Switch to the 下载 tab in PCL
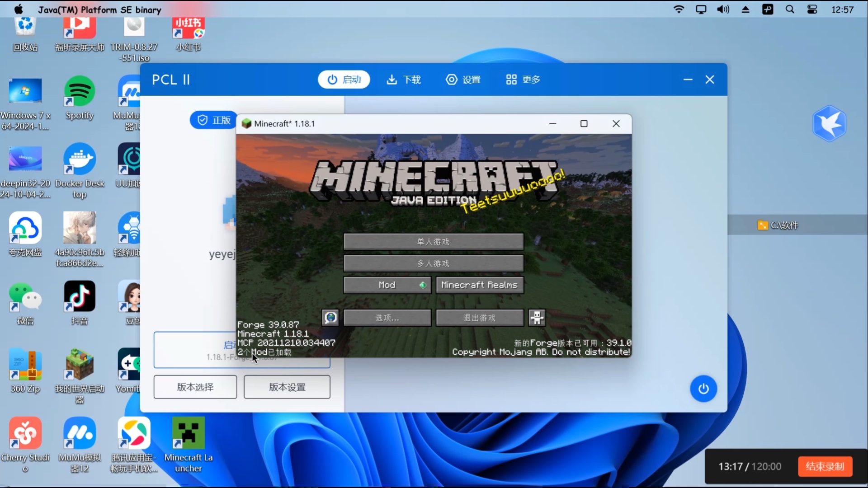Screen dimensions: 868x488 (403, 80)
